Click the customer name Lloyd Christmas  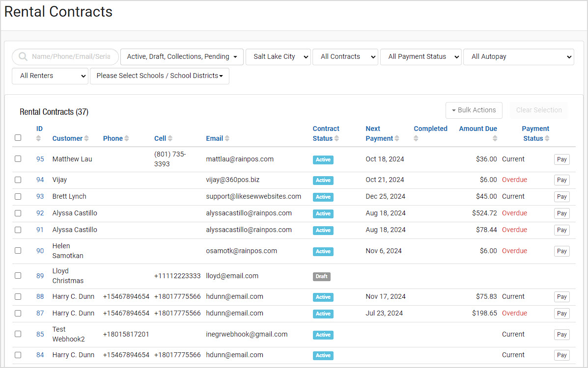[68, 276]
